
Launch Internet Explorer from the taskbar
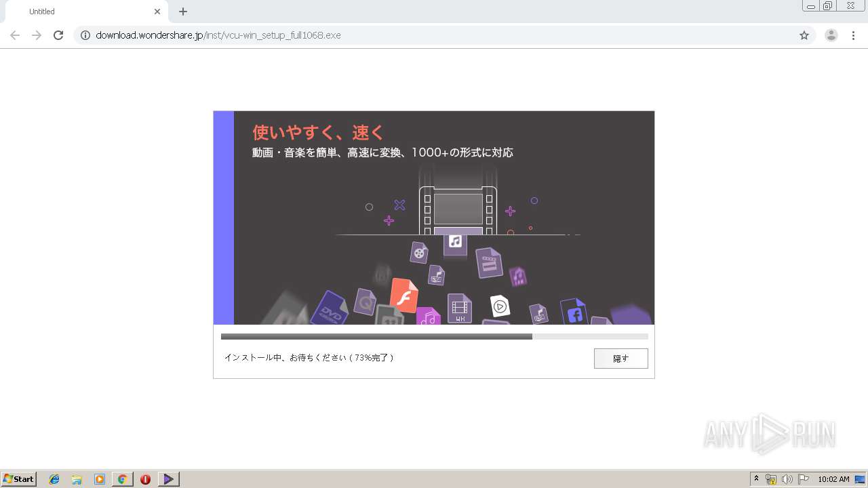pyautogui.click(x=54, y=479)
